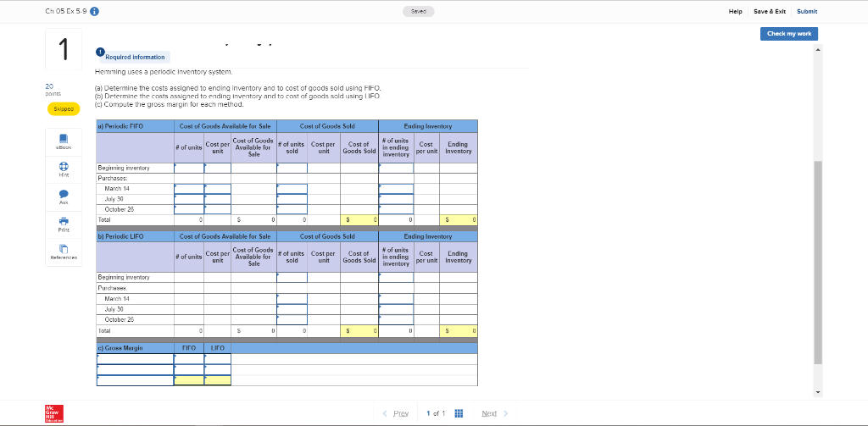Click FIFO October 26 cost per unit field
The image size is (868, 426).
pyautogui.click(x=218, y=209)
